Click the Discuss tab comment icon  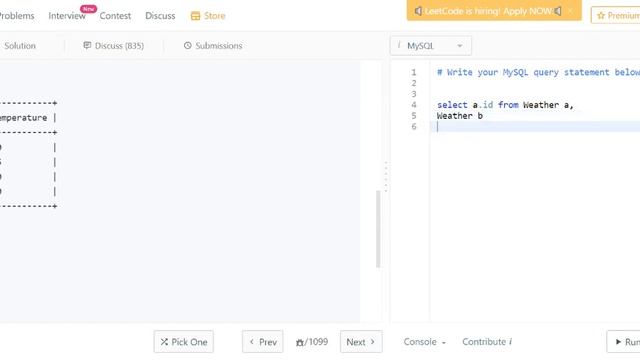click(87, 45)
